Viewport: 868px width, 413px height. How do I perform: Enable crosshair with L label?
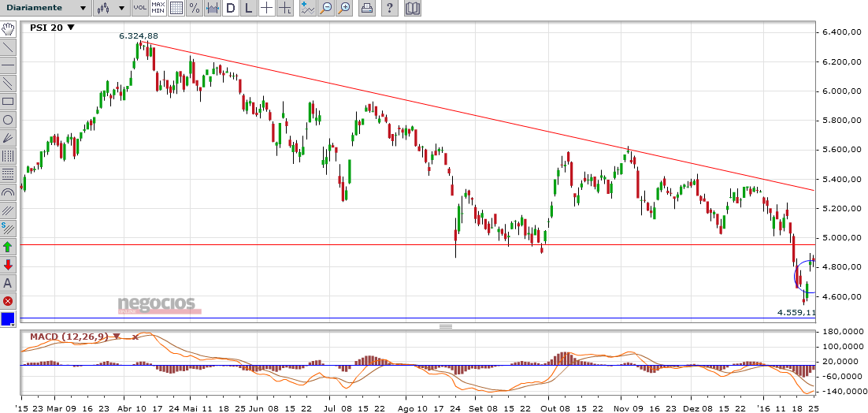click(x=285, y=8)
